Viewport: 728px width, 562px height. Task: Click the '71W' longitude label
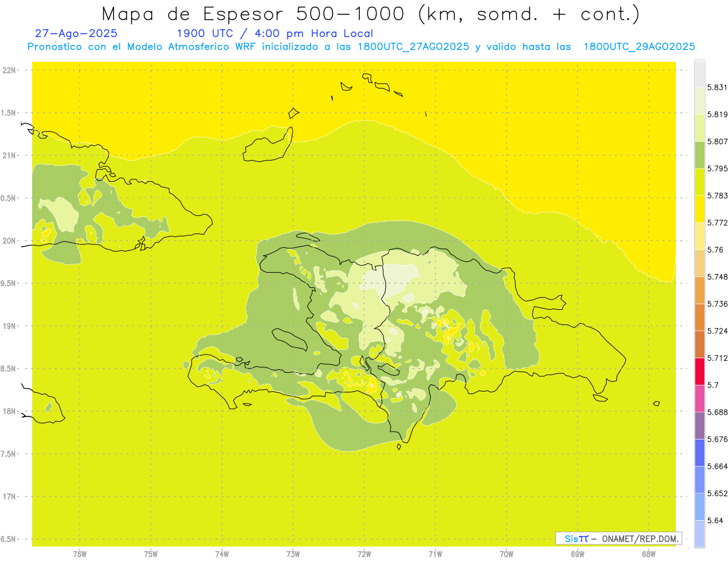[435, 554]
